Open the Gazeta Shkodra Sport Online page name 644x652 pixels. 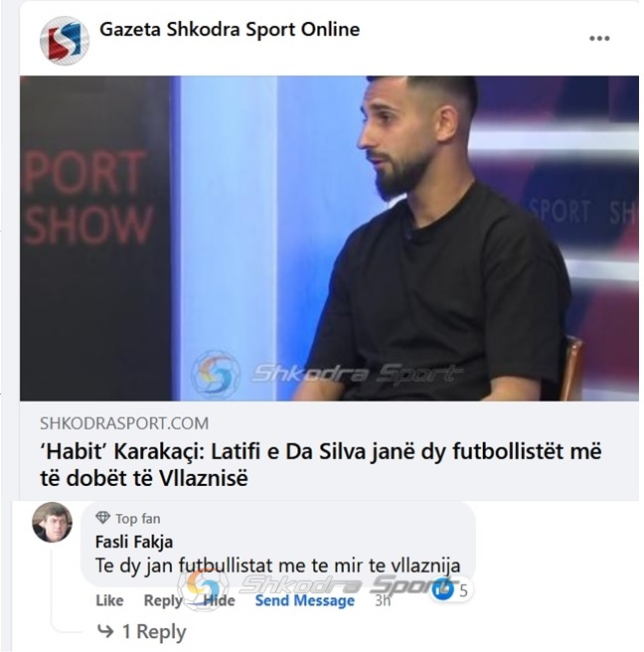click(x=230, y=29)
